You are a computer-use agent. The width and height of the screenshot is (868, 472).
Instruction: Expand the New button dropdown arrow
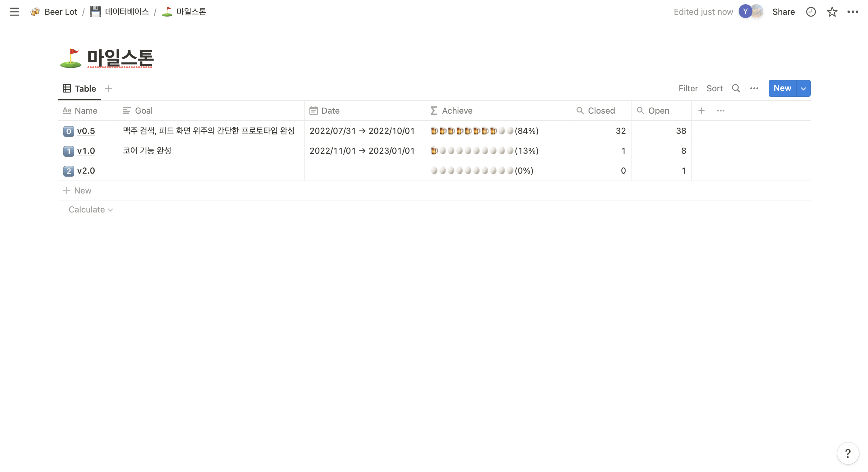803,88
